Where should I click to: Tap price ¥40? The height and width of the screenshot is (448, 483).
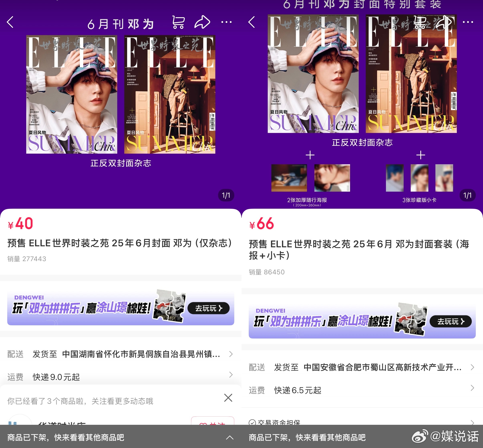pyautogui.click(x=21, y=223)
